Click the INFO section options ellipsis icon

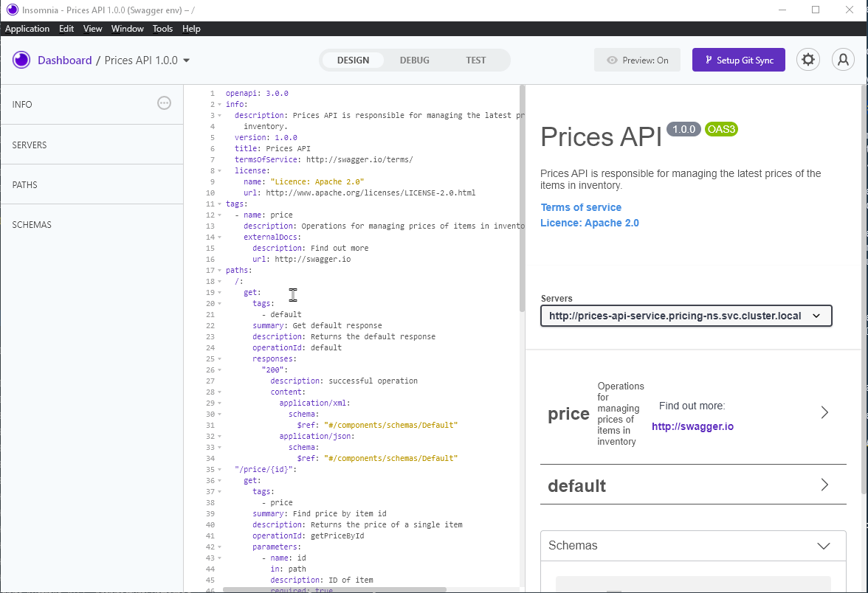pyautogui.click(x=164, y=103)
